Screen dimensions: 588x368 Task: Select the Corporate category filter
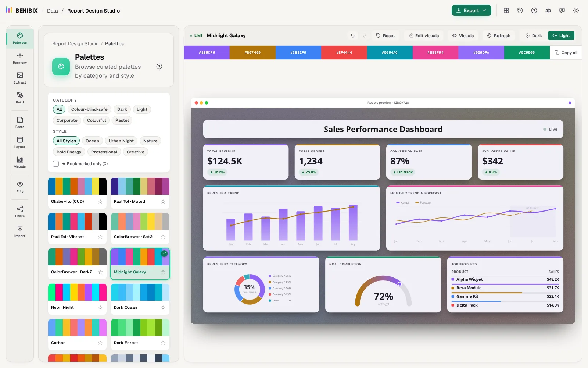coord(67,120)
